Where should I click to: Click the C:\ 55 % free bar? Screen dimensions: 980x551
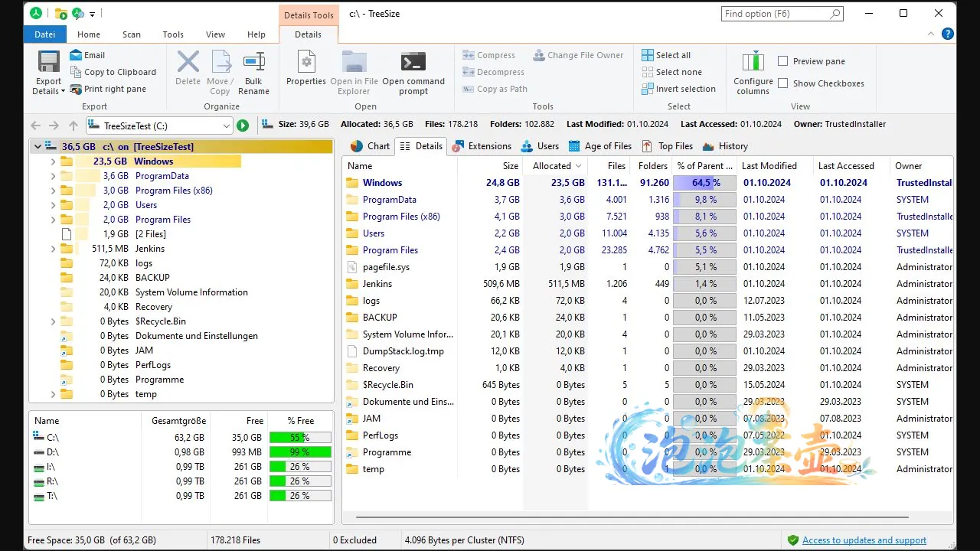click(x=300, y=438)
